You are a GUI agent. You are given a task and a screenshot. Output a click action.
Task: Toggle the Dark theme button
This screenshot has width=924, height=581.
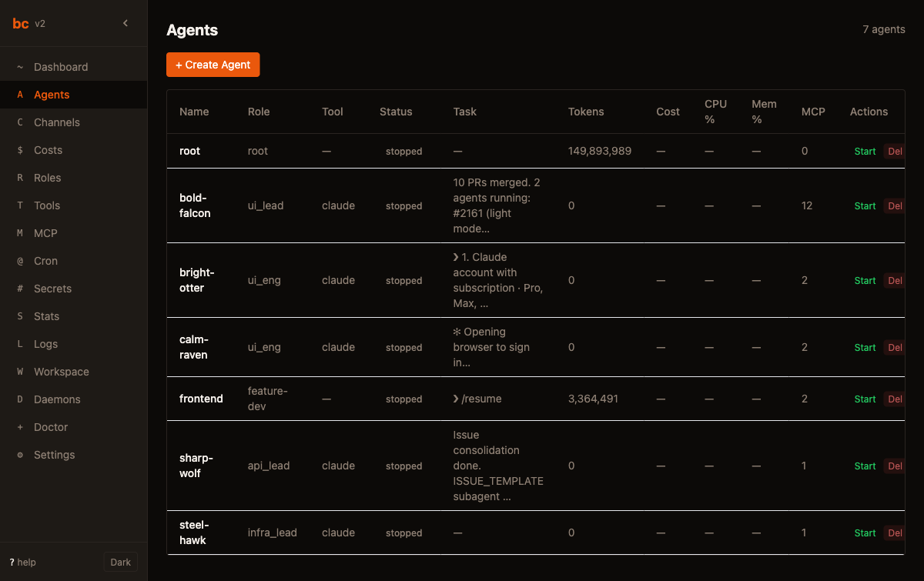coord(121,562)
